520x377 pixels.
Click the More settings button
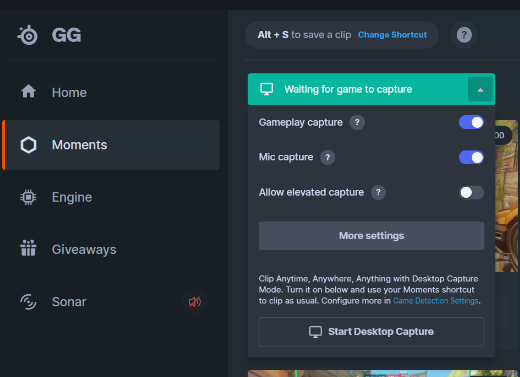point(371,236)
